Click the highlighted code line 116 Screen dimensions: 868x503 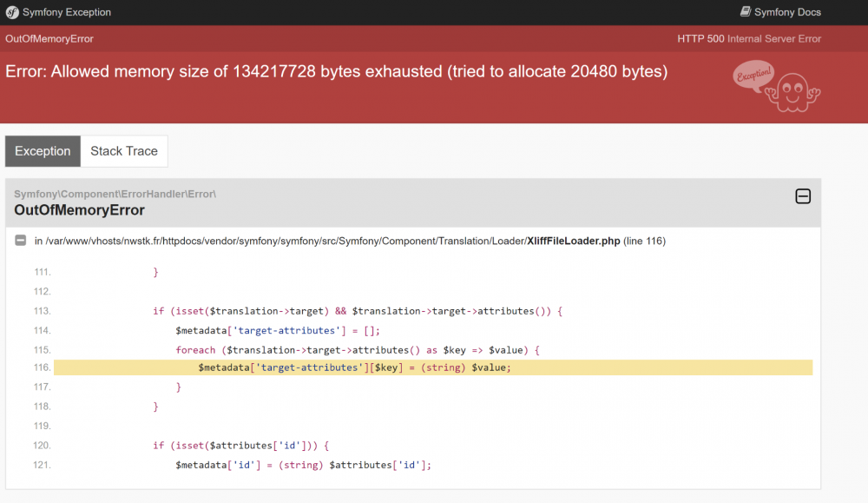click(433, 367)
